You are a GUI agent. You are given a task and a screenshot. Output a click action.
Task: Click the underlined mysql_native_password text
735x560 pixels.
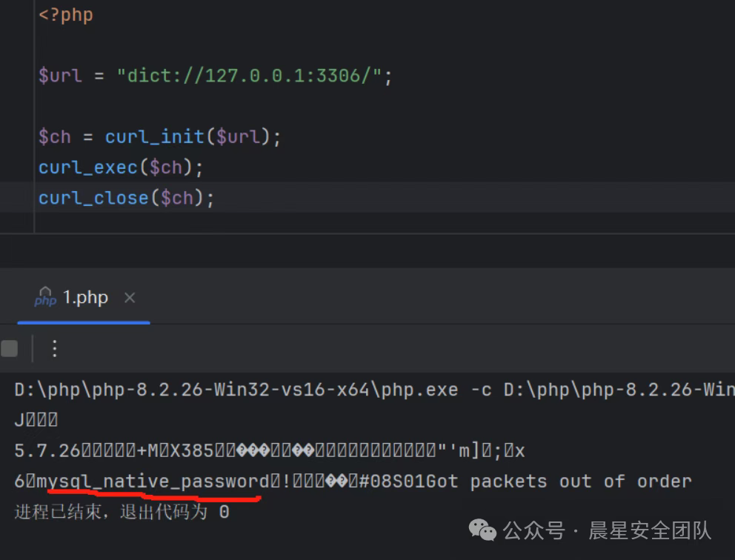(153, 481)
